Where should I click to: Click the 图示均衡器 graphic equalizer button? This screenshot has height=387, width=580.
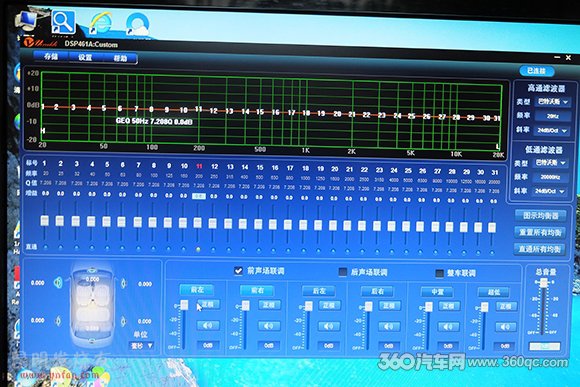coord(540,216)
